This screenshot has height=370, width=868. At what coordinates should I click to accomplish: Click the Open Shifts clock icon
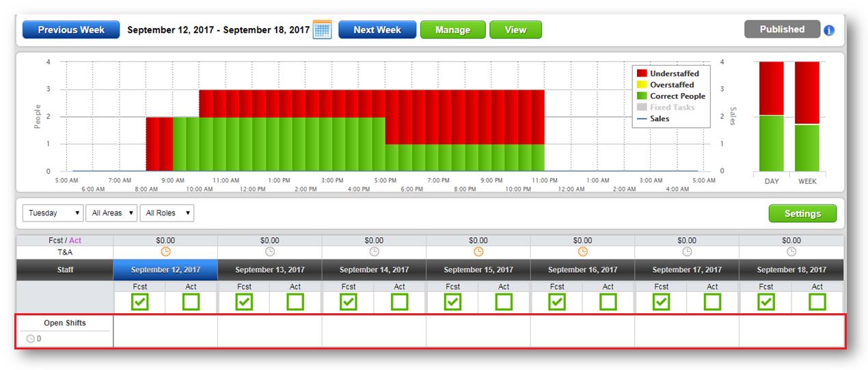pos(31,339)
